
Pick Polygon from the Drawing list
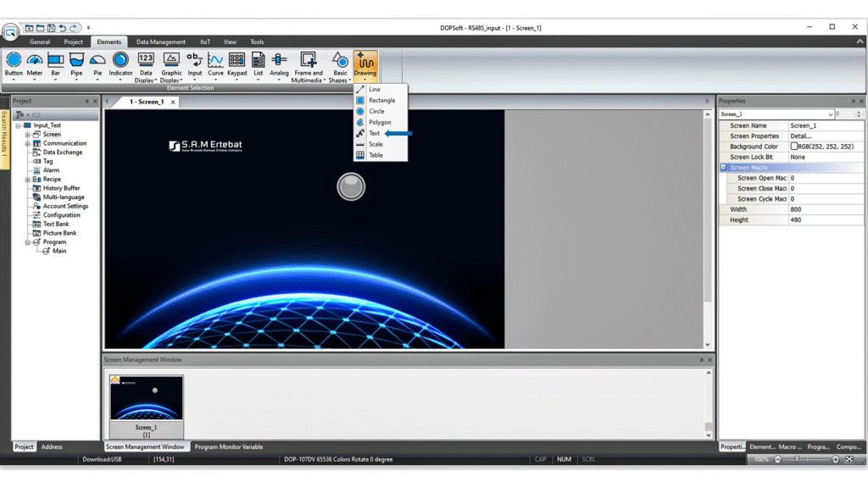379,123
